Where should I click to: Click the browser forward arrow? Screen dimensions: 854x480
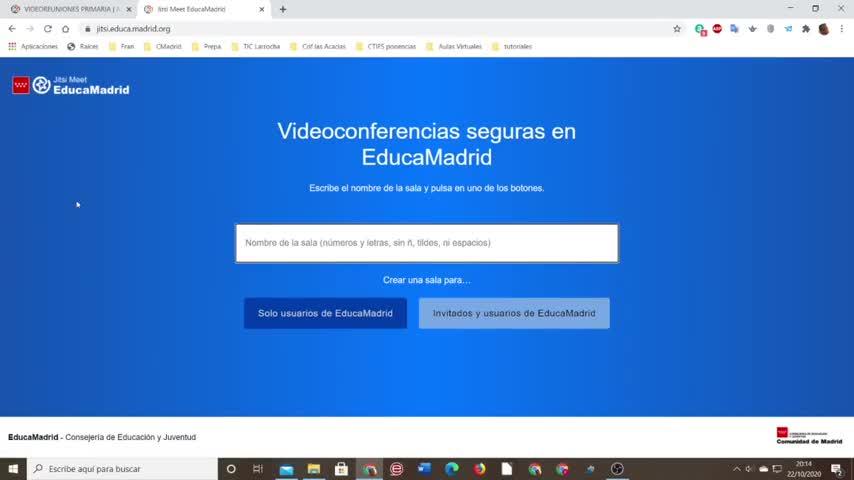pyautogui.click(x=30, y=29)
